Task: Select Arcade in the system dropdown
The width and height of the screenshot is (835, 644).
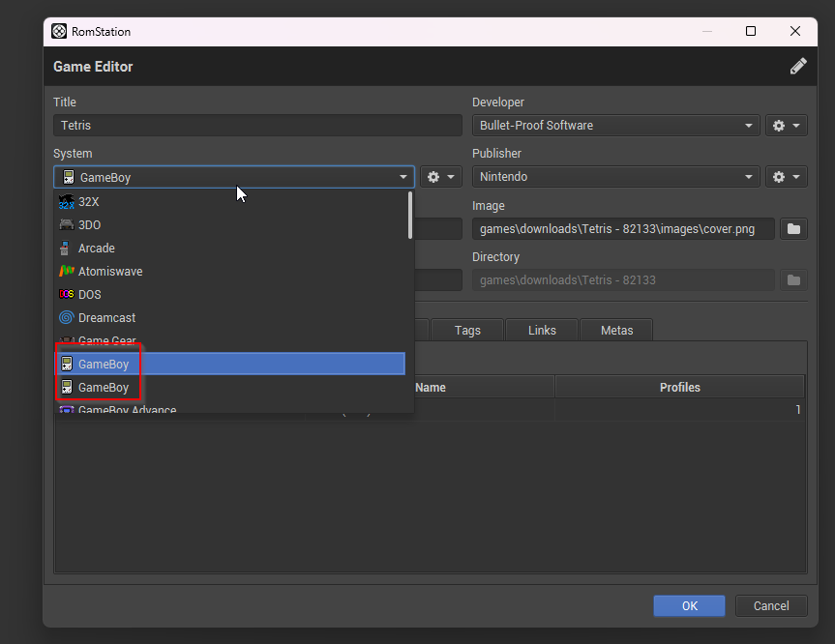Action: (229, 249)
